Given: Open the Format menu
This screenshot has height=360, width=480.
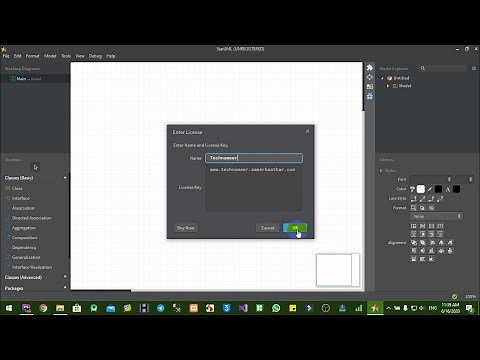Looking at the screenshot, I should pyautogui.click(x=32, y=56).
